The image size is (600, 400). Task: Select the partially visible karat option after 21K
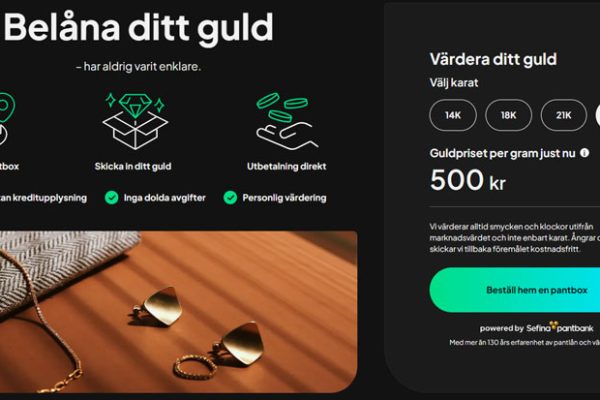[x=598, y=115]
